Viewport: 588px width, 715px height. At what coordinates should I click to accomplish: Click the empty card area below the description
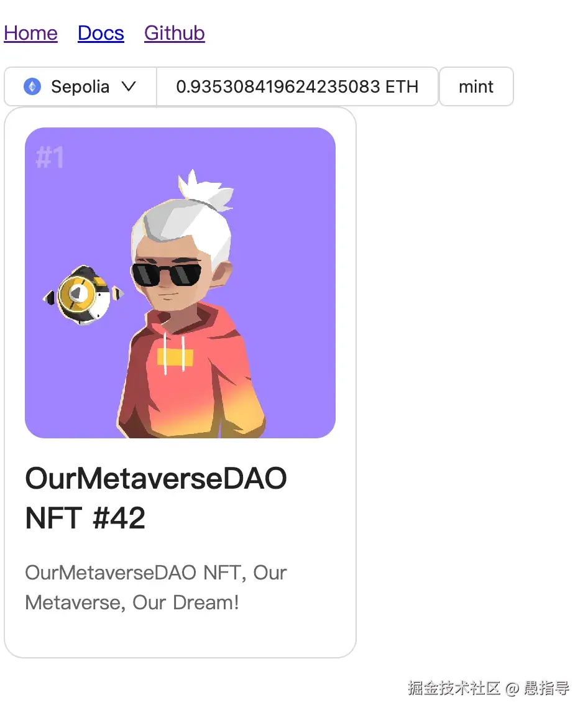(x=180, y=636)
